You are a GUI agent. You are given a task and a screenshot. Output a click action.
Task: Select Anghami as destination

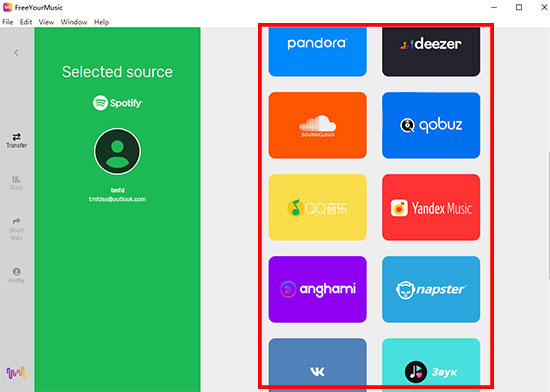(x=317, y=289)
